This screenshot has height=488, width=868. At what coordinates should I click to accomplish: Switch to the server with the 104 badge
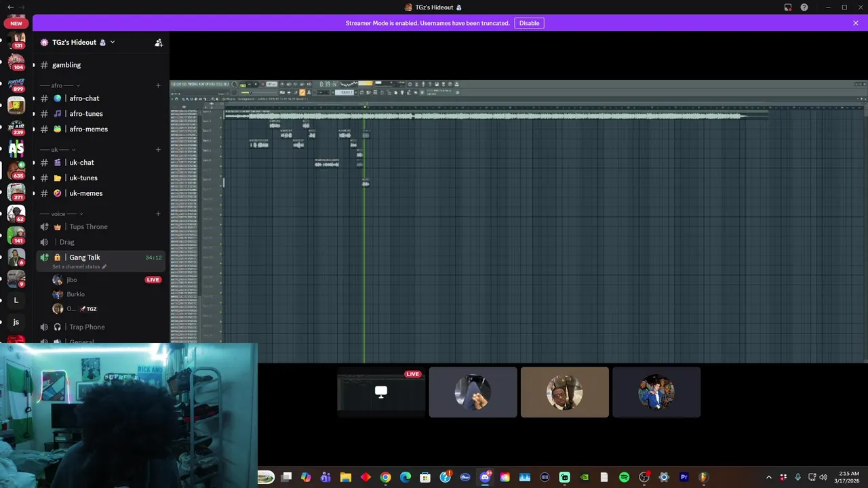point(16,62)
